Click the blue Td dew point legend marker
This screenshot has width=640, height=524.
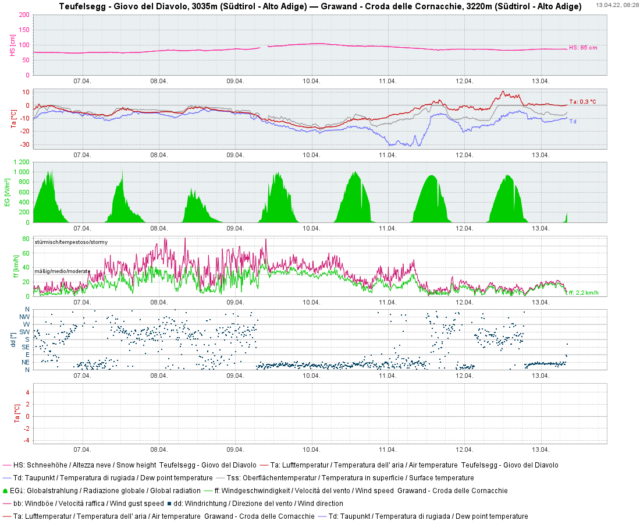click(x=8, y=478)
